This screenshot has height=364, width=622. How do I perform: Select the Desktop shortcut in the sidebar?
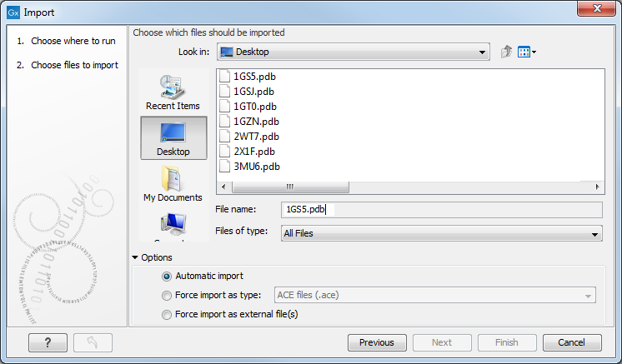(x=173, y=137)
